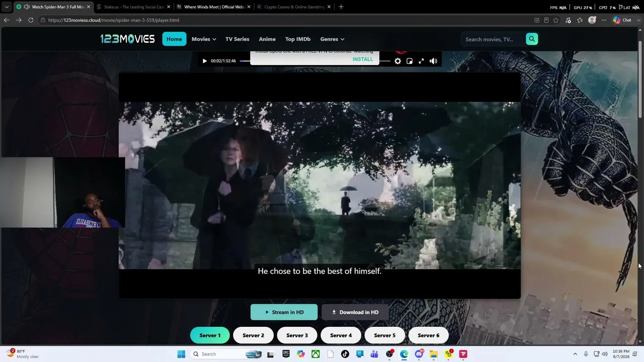The height and width of the screenshot is (362, 644).
Task: Mute the video player volume
Action: coord(433,61)
